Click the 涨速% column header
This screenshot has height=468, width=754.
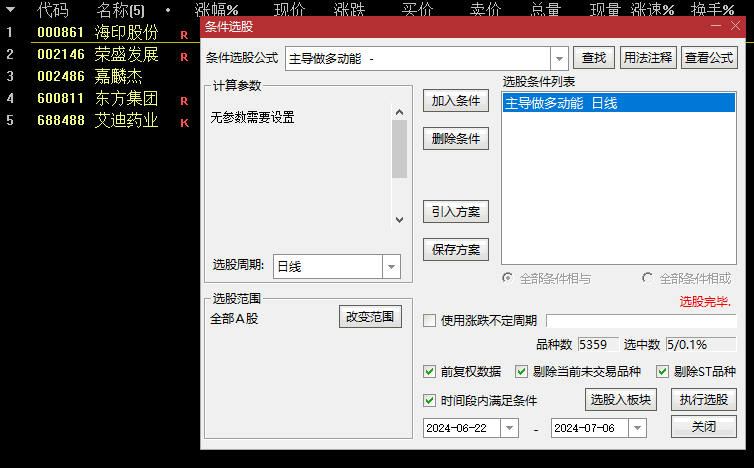[x=653, y=10]
